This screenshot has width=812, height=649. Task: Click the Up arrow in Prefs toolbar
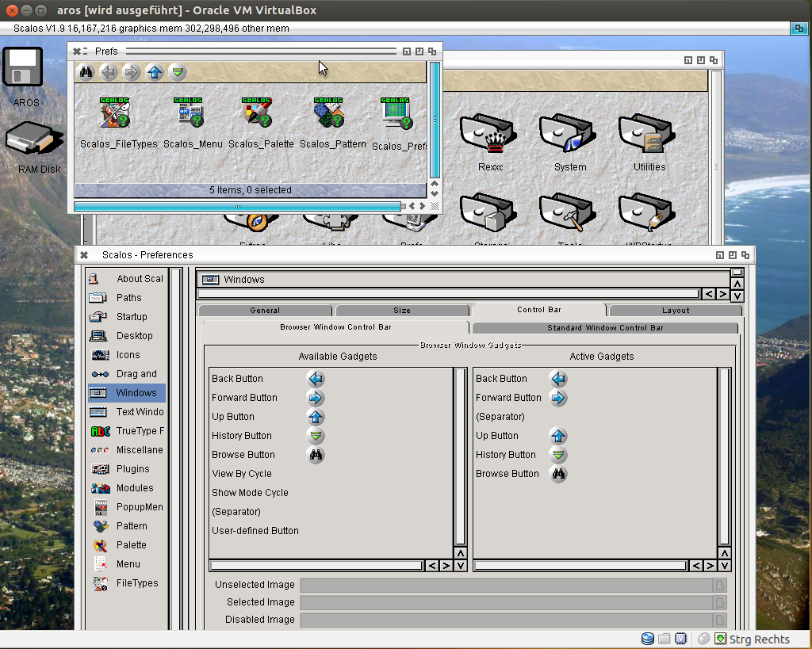[x=155, y=73]
